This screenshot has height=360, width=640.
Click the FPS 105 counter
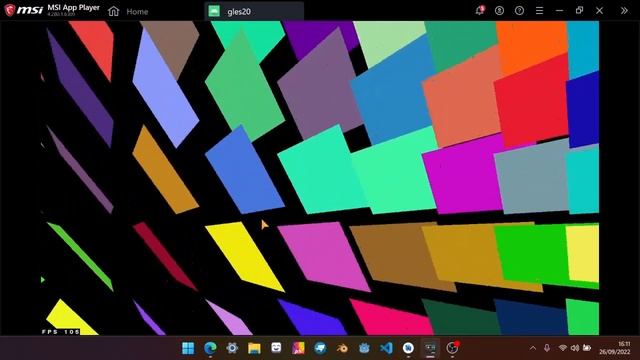(x=60, y=332)
